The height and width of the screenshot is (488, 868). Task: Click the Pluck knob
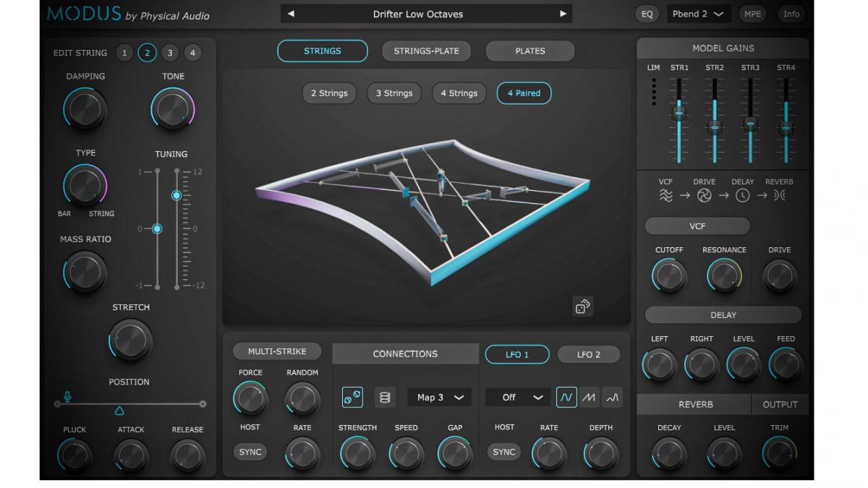(x=75, y=455)
